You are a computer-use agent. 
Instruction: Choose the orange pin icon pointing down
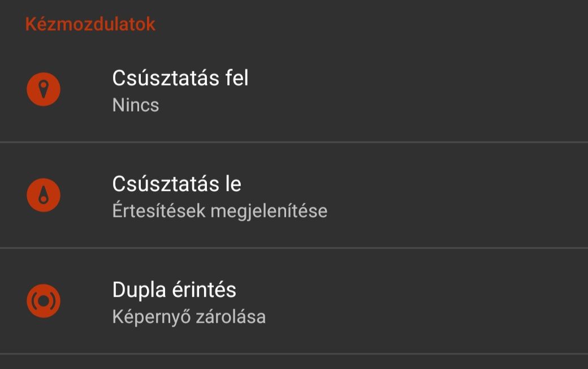tap(44, 89)
